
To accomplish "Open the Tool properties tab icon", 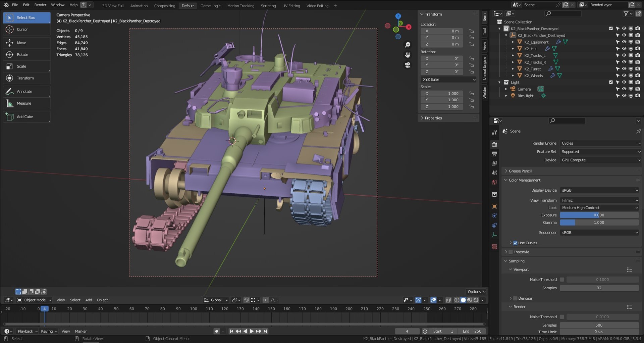I will point(494,133).
